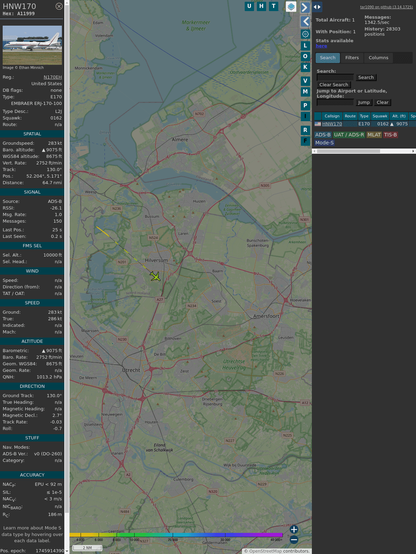Click the P persistence mode button
This screenshot has width=416, height=554.
tap(305, 105)
